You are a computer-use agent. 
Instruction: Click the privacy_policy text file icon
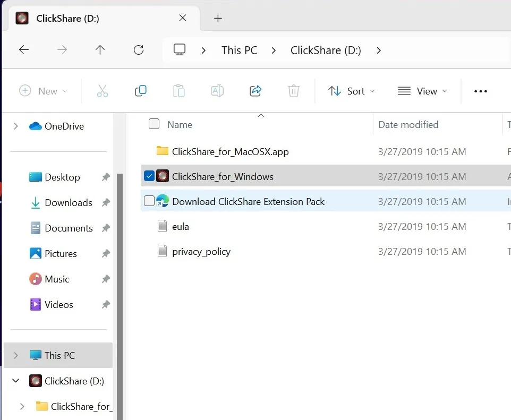pyautogui.click(x=162, y=251)
